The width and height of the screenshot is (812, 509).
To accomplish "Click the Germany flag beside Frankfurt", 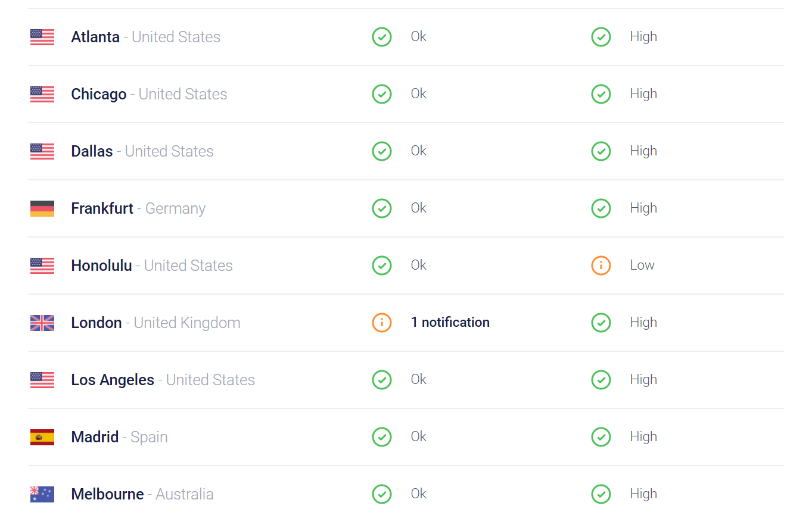I will point(42,208).
